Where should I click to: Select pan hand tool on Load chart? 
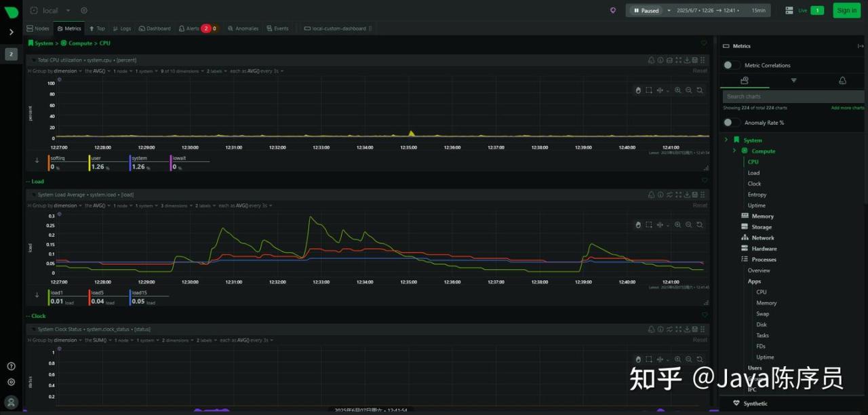[x=638, y=224]
